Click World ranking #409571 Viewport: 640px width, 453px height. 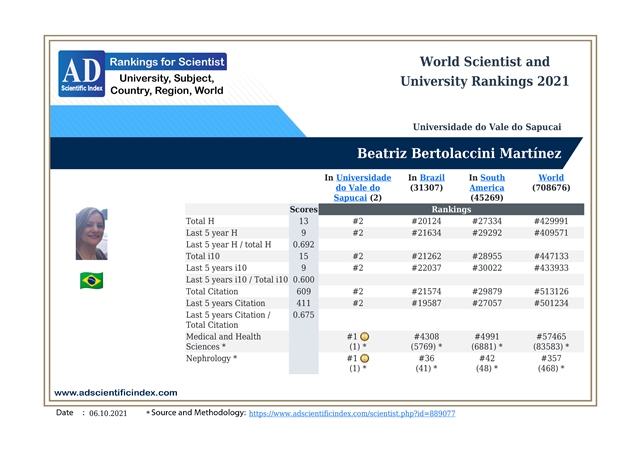[551, 233]
